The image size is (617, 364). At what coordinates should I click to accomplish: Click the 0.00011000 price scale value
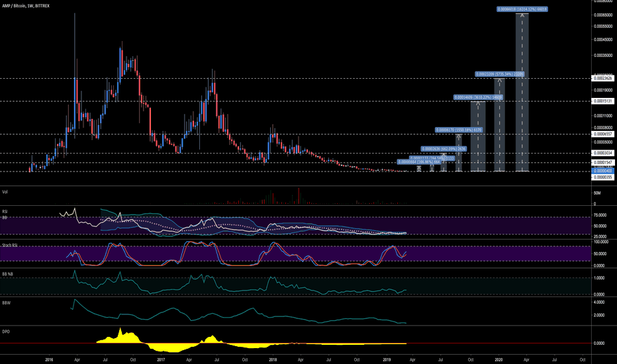603,116
